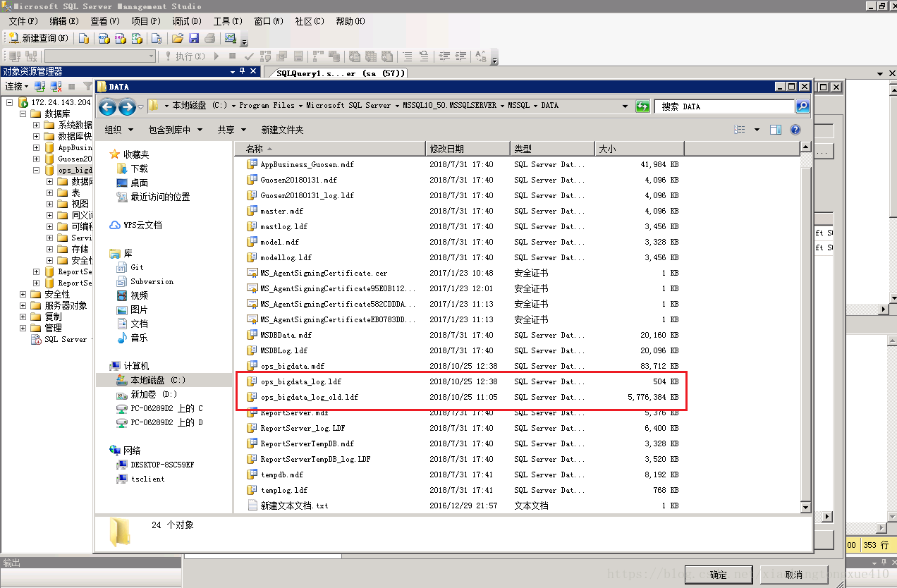Click in the 搜索 DATA search field
The width and height of the screenshot is (897, 588).
pos(725,106)
